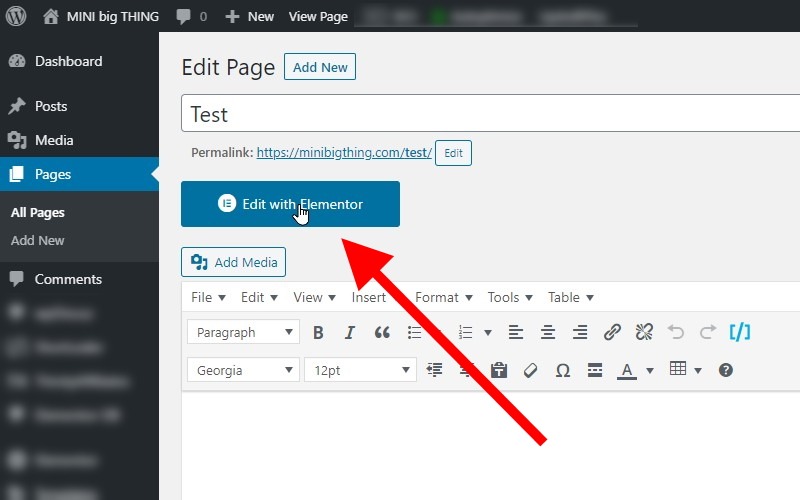
Task: Expand numbered list style arrow
Action: [488, 333]
